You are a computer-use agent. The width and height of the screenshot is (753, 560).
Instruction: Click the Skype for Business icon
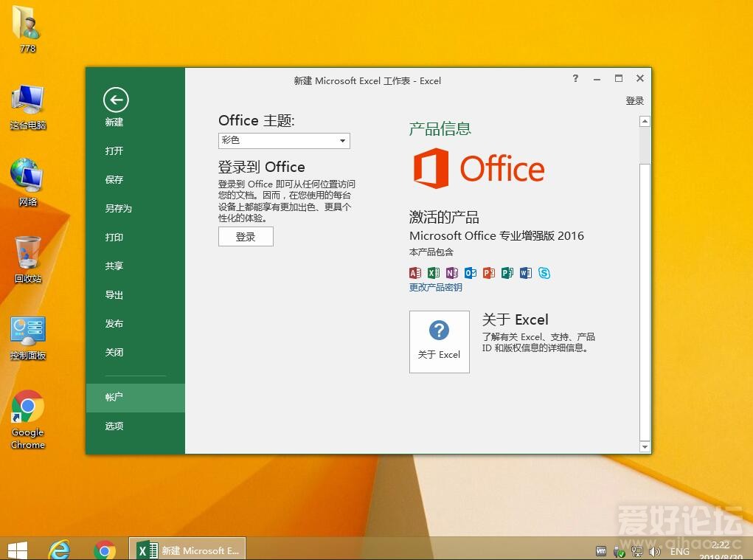point(544,273)
